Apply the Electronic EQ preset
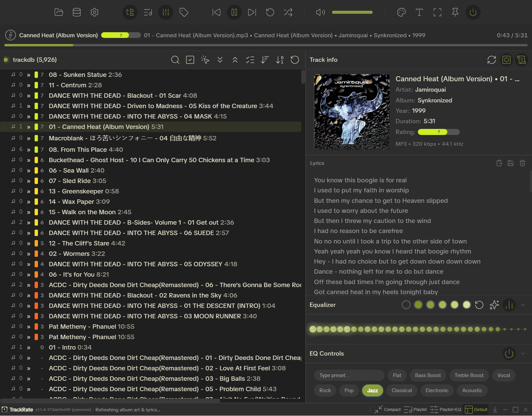This screenshot has width=532, height=416. [437, 390]
